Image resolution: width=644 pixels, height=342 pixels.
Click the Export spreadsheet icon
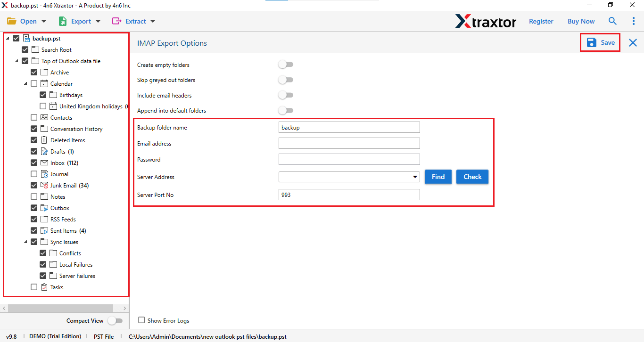pyautogui.click(x=63, y=21)
